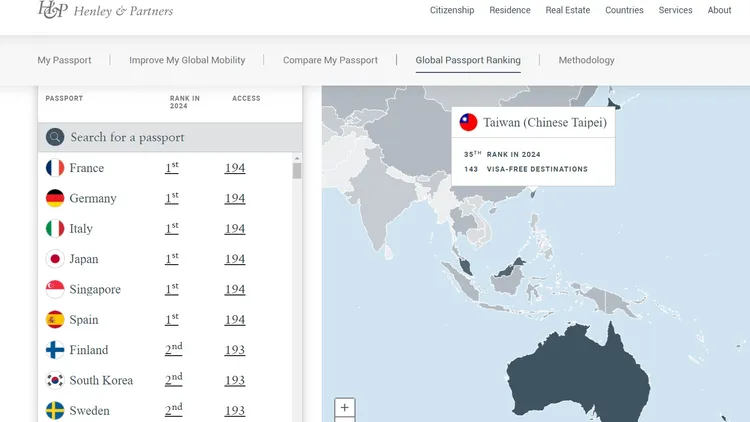Click Finland's 2nd rank link

(x=173, y=350)
